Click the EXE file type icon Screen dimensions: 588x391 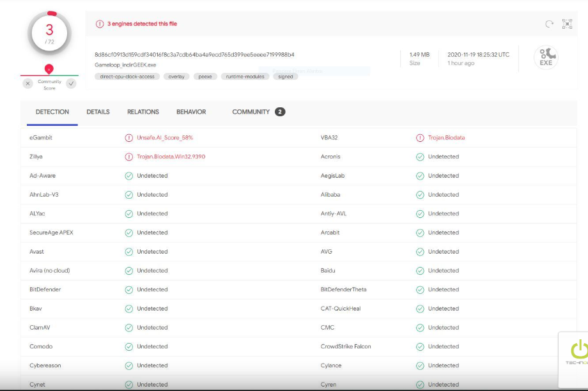(546, 57)
